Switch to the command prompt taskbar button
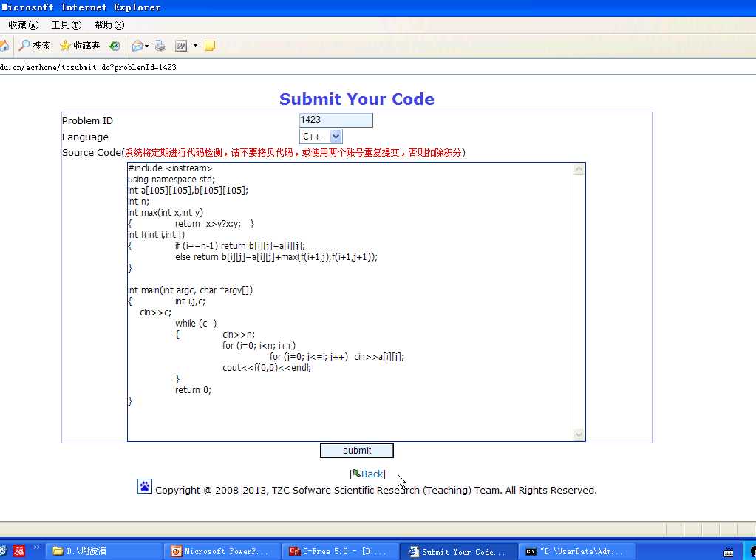 (577, 551)
